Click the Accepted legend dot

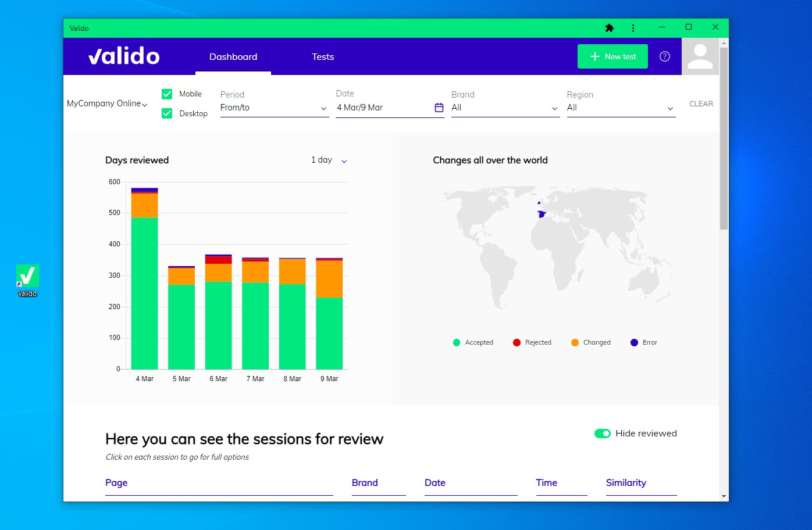click(x=457, y=342)
